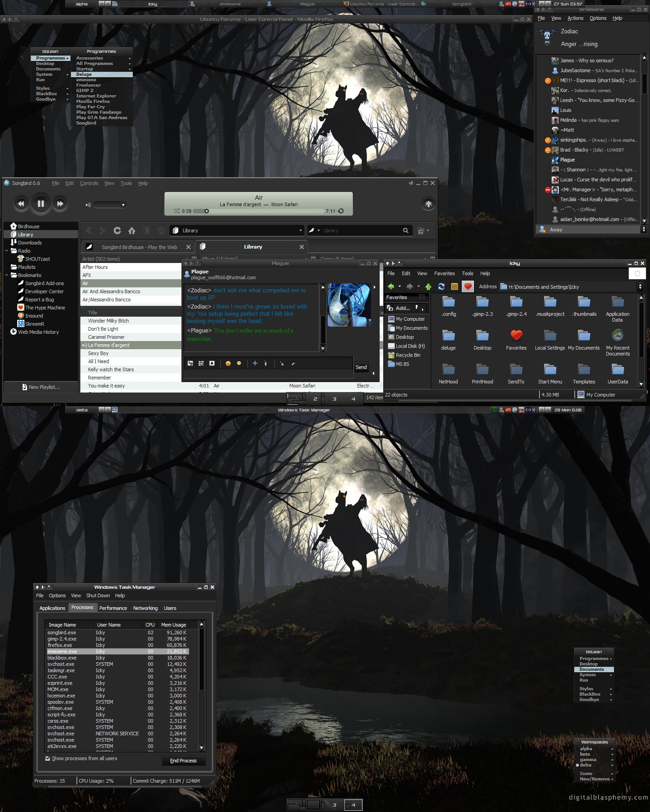Click Plague's avatar picture in chat

click(x=349, y=305)
